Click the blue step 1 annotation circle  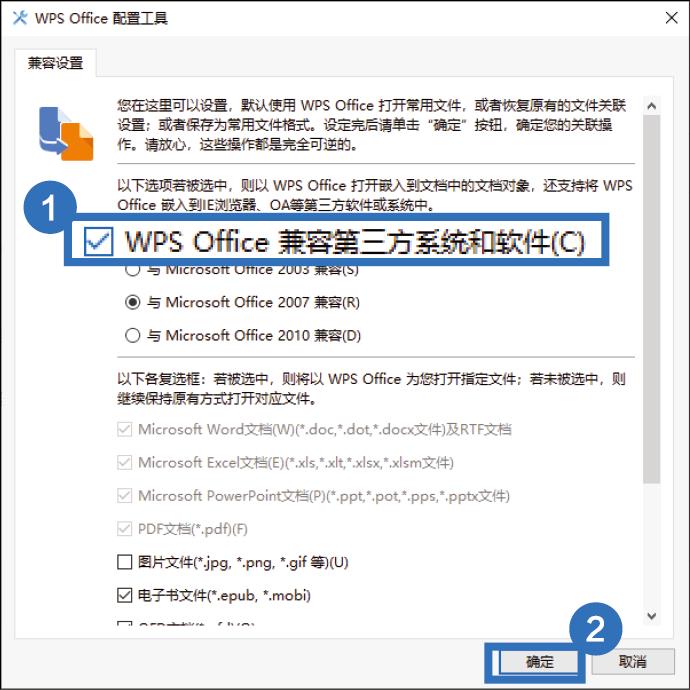pyautogui.click(x=50, y=207)
